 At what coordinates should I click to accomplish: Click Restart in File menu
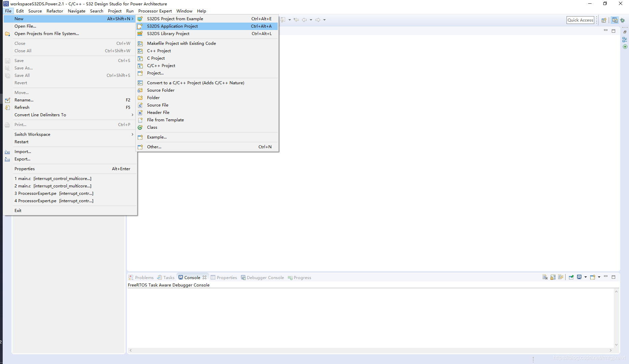70,142
